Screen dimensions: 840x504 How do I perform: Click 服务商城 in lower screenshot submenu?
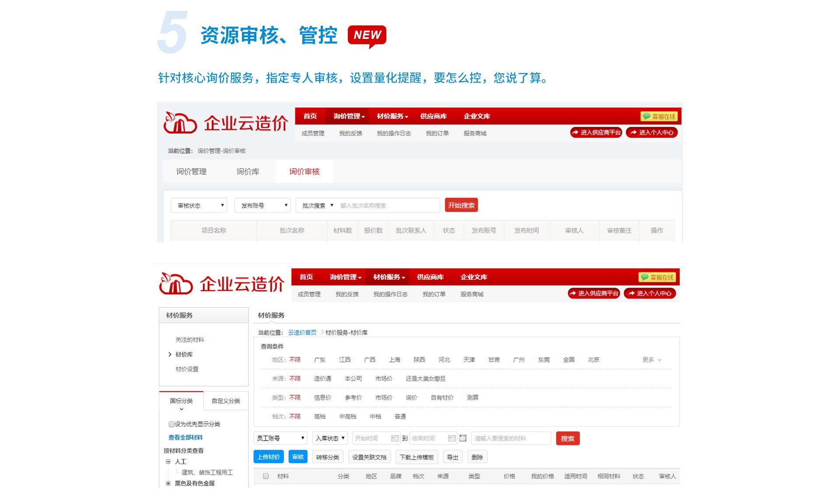tap(472, 294)
